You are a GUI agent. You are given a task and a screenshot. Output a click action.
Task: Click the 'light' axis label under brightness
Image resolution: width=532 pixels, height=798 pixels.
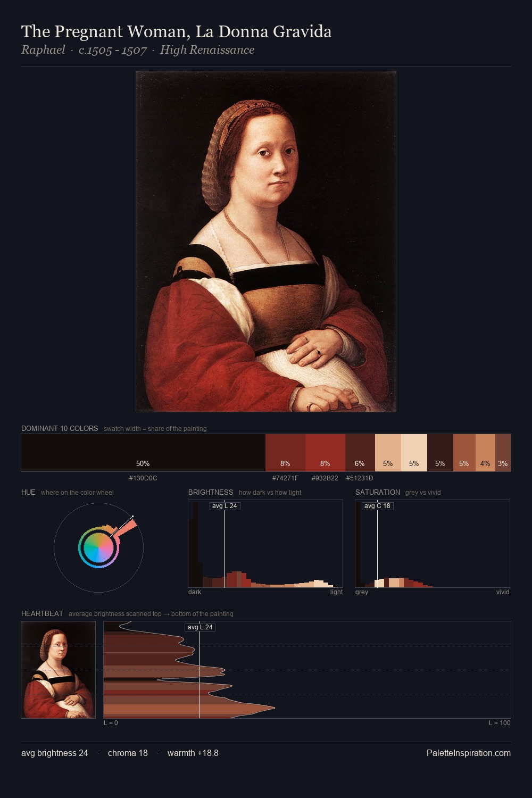[336, 592]
